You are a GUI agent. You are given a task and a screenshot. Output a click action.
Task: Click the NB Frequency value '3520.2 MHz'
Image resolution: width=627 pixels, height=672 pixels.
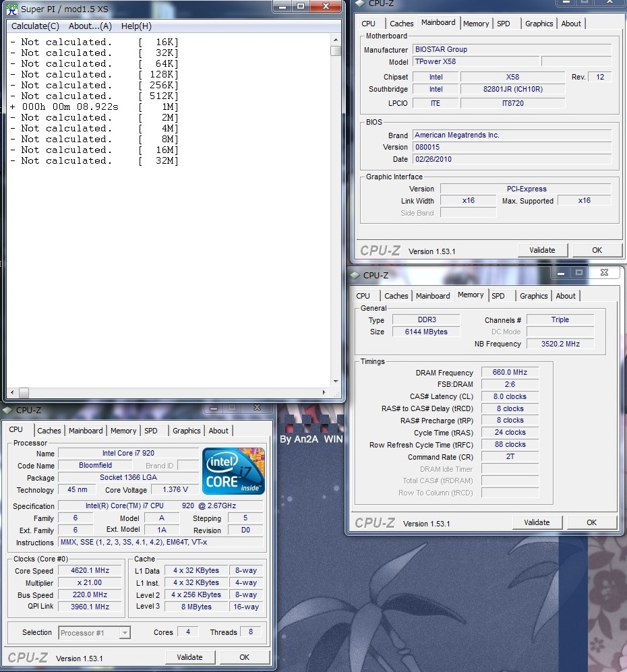560,344
